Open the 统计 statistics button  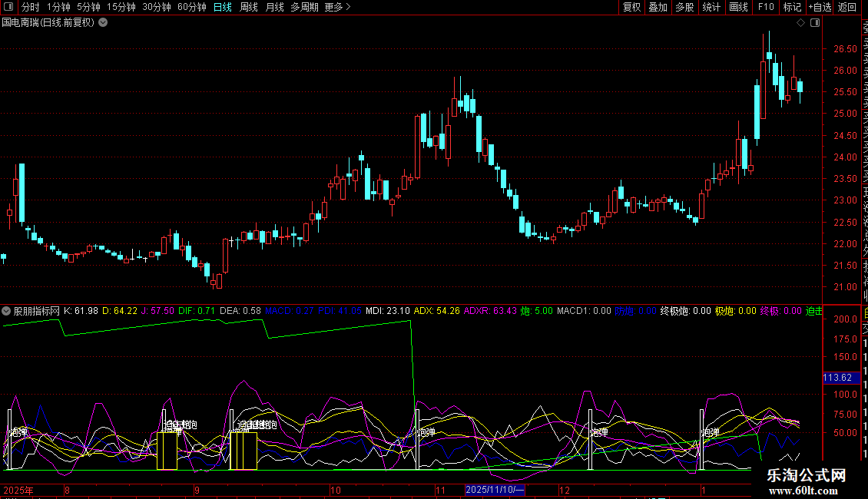pos(712,8)
